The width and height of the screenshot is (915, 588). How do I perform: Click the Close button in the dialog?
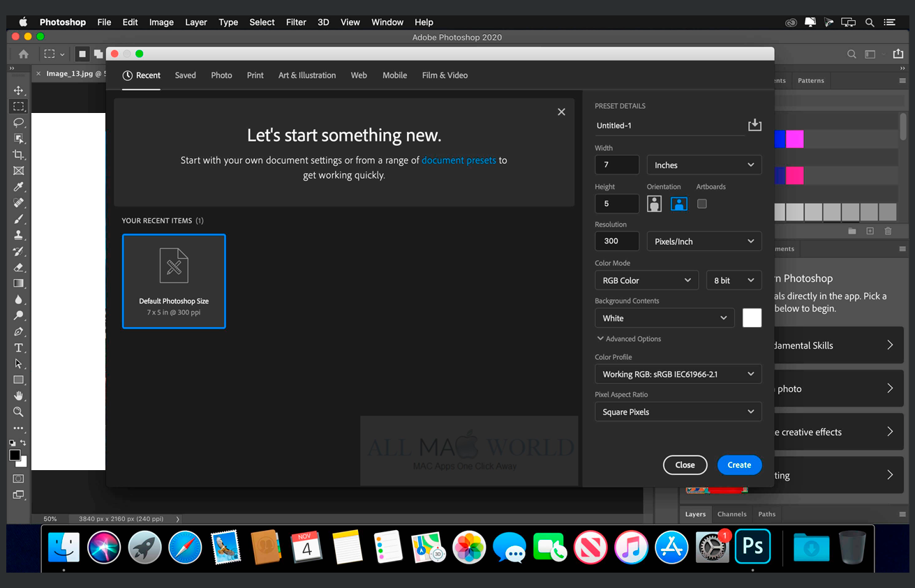pos(685,465)
